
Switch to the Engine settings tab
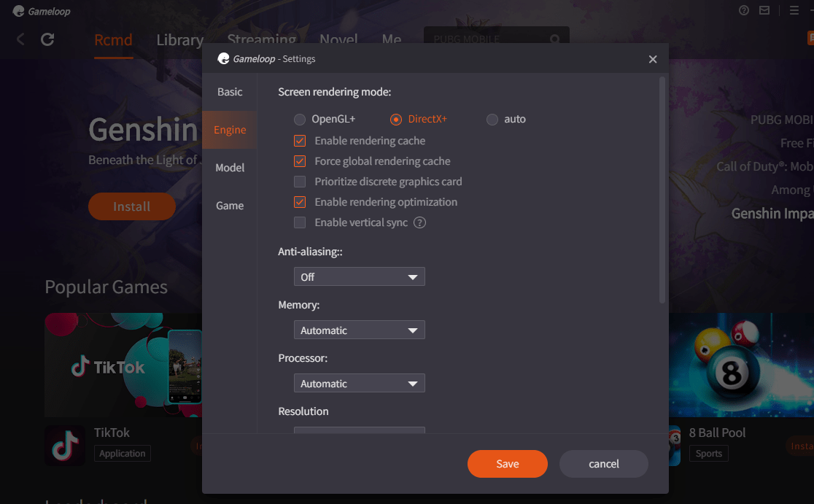pos(230,130)
